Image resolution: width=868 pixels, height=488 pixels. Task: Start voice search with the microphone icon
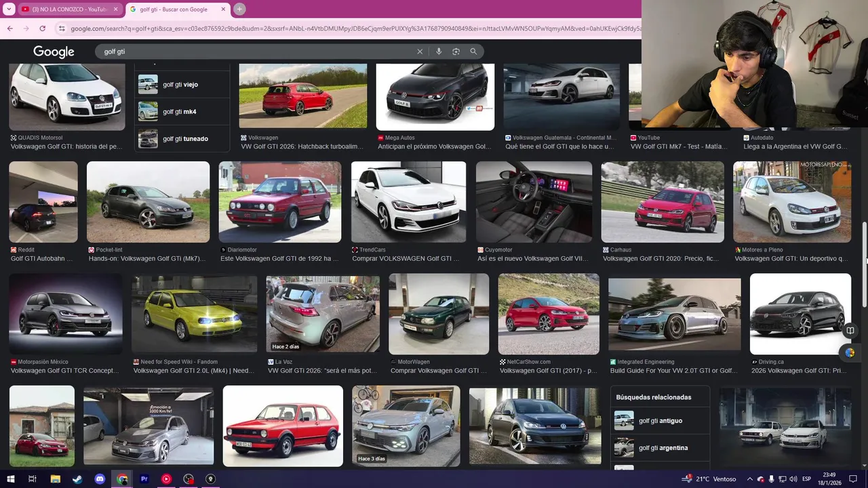(439, 52)
